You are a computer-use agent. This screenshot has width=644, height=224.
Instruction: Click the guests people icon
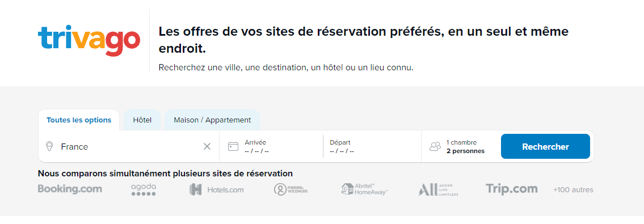coord(435,146)
